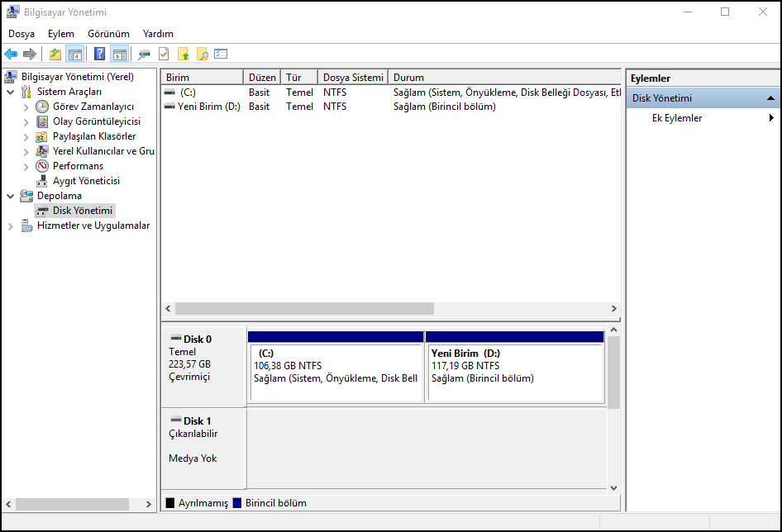This screenshot has width=782, height=532.
Task: Click the Hizmetler ve Uygulamalar icon
Action: [26, 226]
